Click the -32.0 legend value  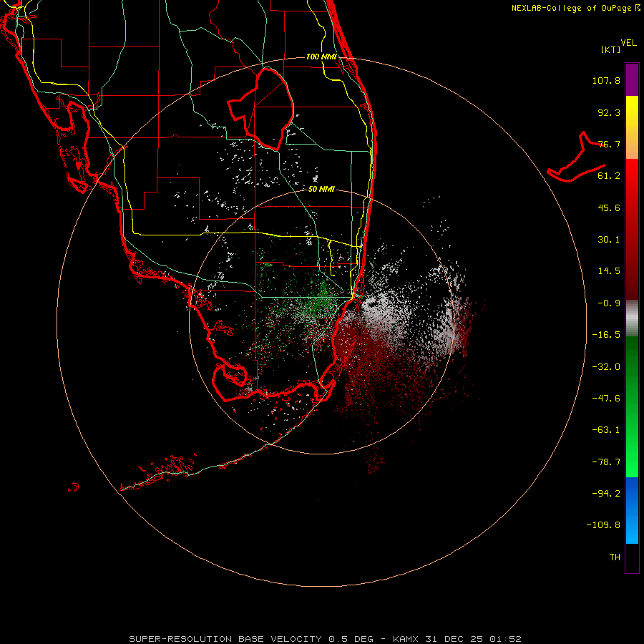[606, 367]
